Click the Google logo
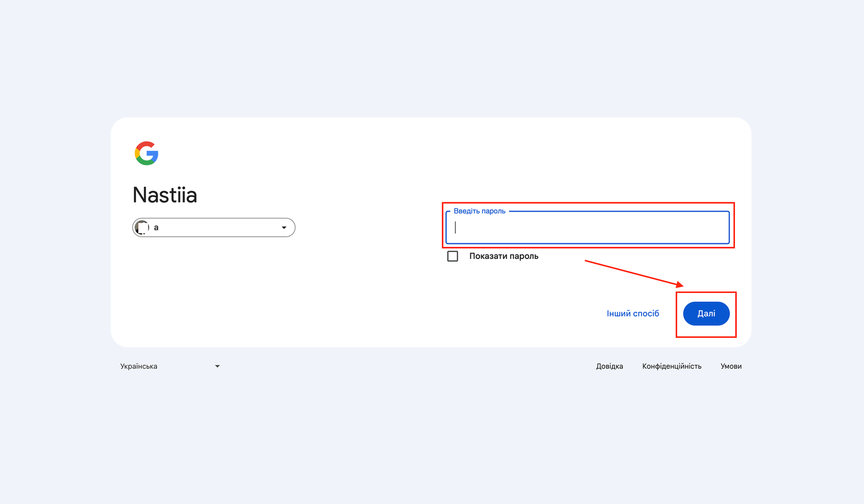This screenshot has height=504, width=864. point(146,153)
